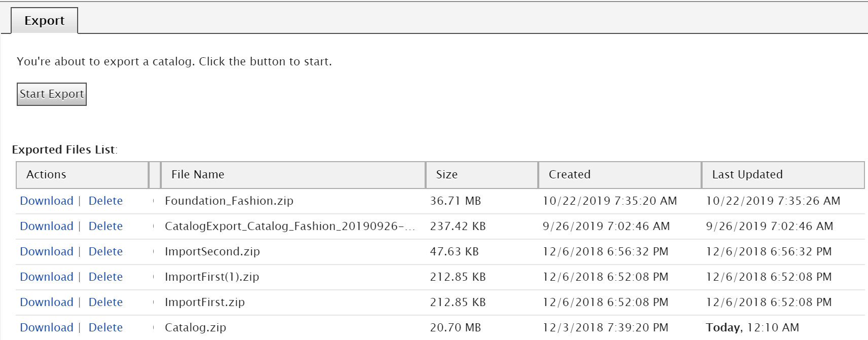Delete ImportFirst.zip

click(106, 302)
